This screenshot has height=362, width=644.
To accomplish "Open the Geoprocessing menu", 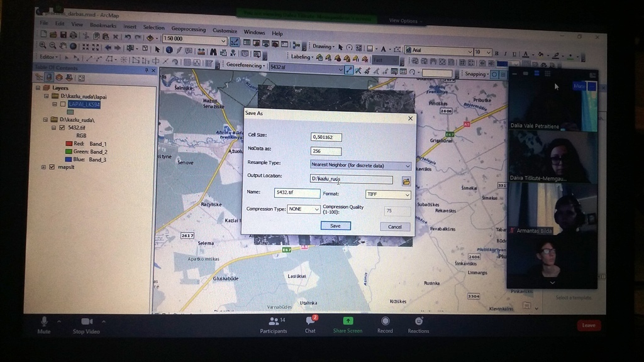I will [x=189, y=29].
